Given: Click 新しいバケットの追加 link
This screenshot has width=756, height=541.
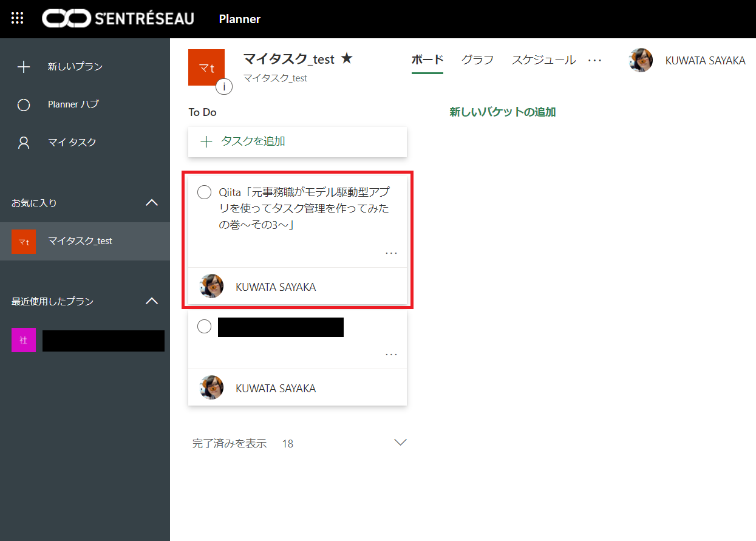Looking at the screenshot, I should (503, 112).
